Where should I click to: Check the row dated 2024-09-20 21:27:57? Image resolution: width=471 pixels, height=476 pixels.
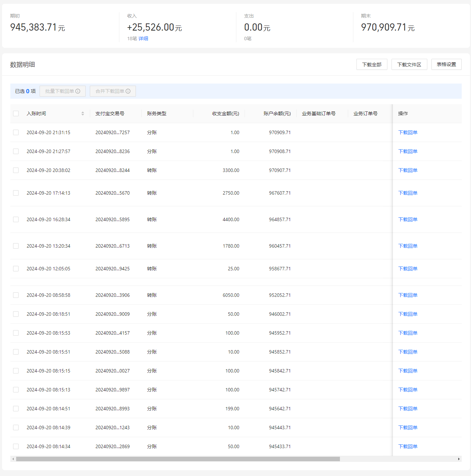tap(16, 151)
